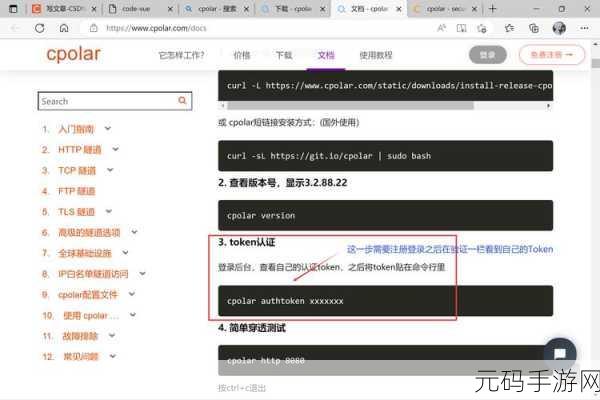The image size is (600, 400).
Task: Close the code-sue tab
Action: tap(170, 9)
